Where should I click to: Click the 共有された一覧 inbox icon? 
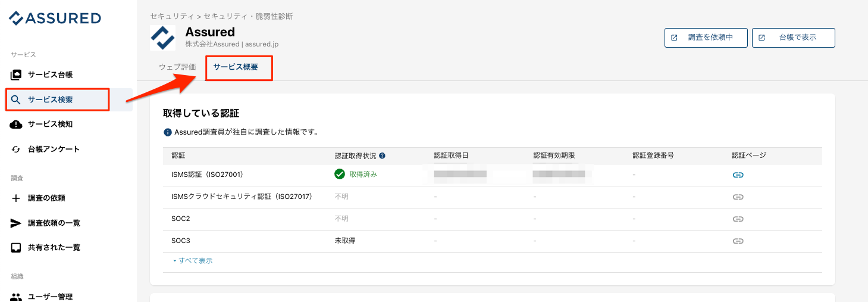(16, 247)
